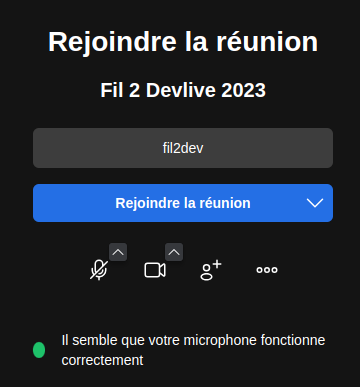
Task: Open the invite participants icon
Action: tap(211, 270)
